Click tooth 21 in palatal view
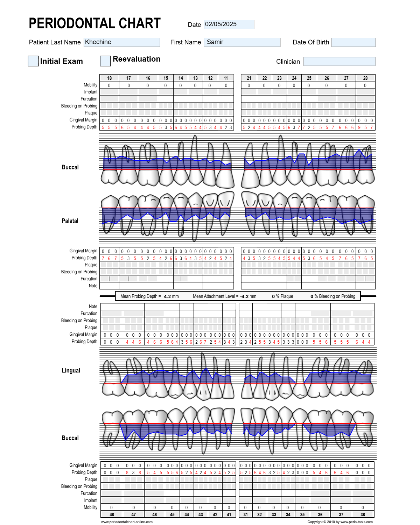Screen dimensions: 420x525 (250, 213)
